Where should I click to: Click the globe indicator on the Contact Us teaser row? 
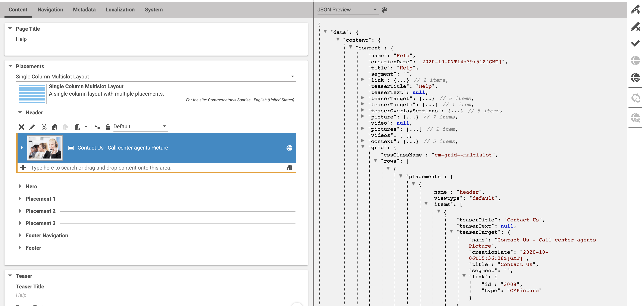pyautogui.click(x=289, y=148)
